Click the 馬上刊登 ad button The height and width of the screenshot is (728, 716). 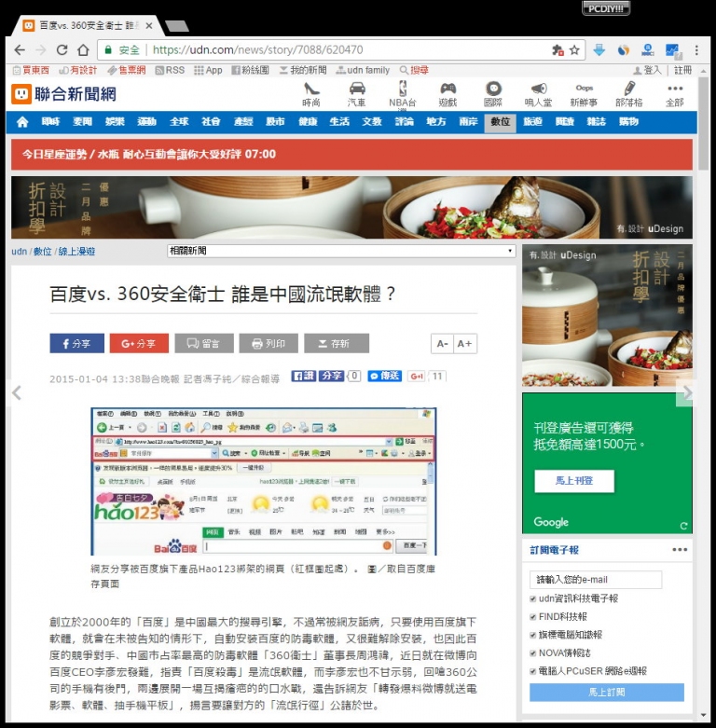[x=574, y=481]
